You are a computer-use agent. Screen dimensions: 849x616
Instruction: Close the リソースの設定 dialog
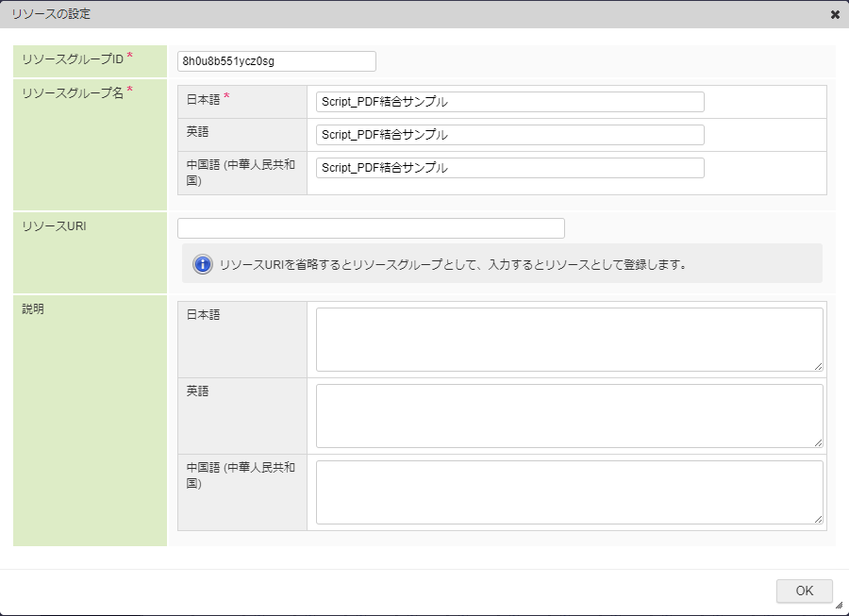[x=835, y=15]
